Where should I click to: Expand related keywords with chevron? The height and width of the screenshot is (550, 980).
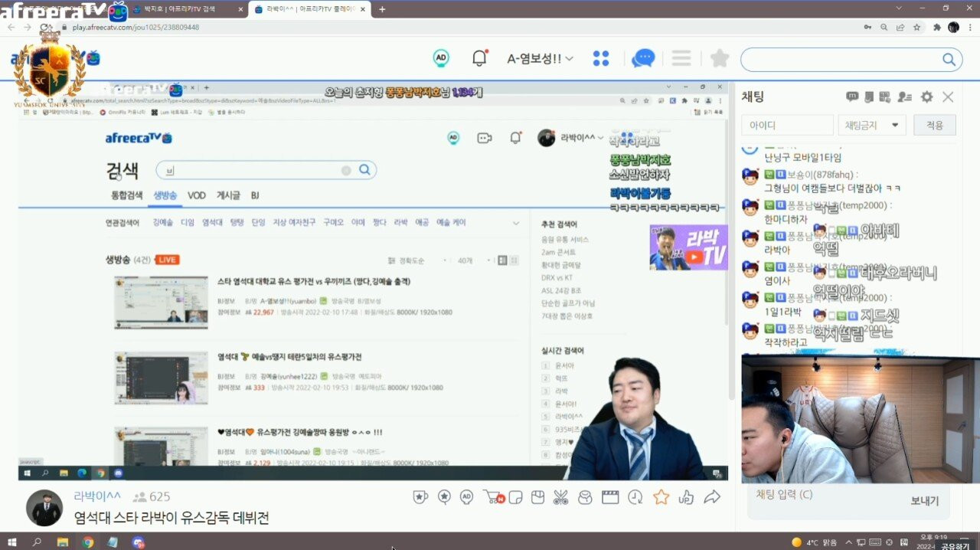(516, 223)
